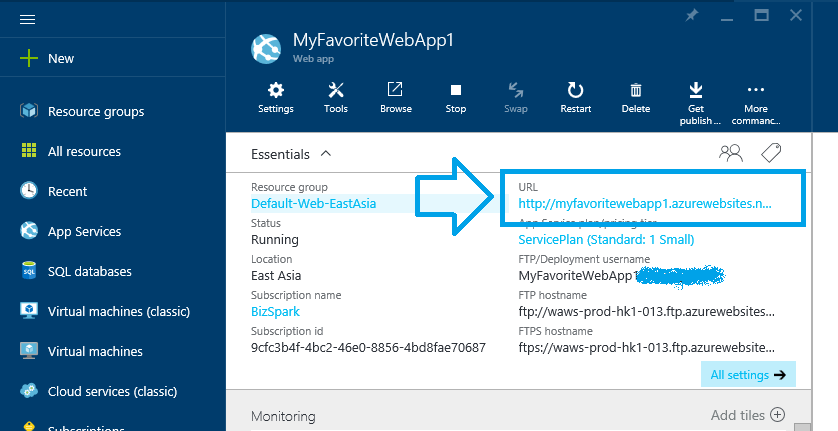Open Default-Web-EastAsia resource group link
This screenshot has height=431, width=838.
coord(314,203)
